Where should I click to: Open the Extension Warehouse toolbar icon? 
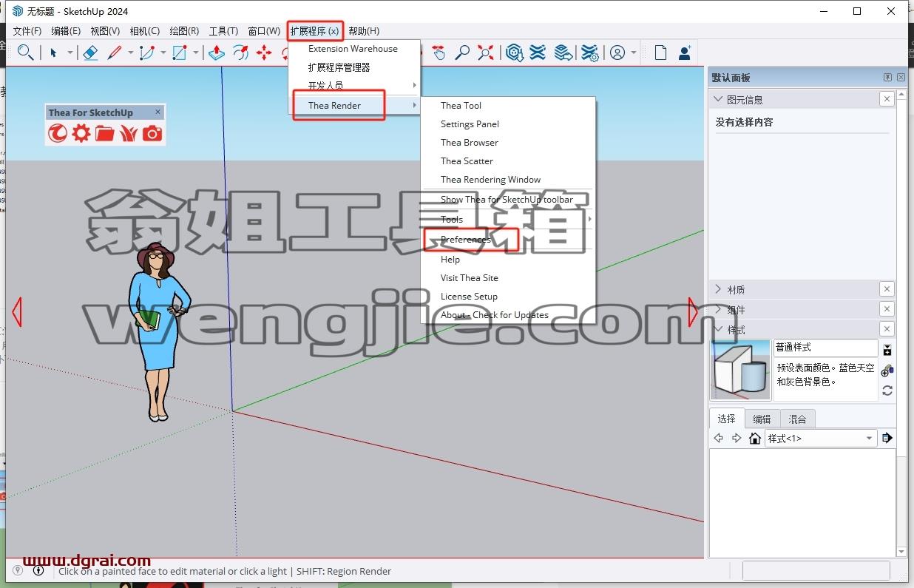538,53
